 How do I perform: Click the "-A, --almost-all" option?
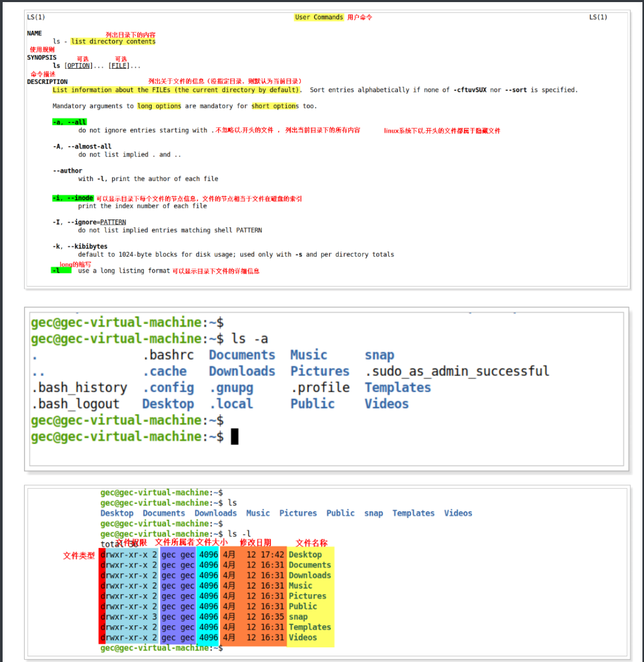point(82,146)
